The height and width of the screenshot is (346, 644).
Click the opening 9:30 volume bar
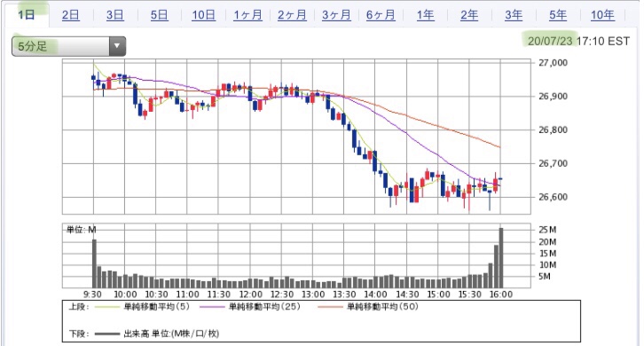[94, 263]
